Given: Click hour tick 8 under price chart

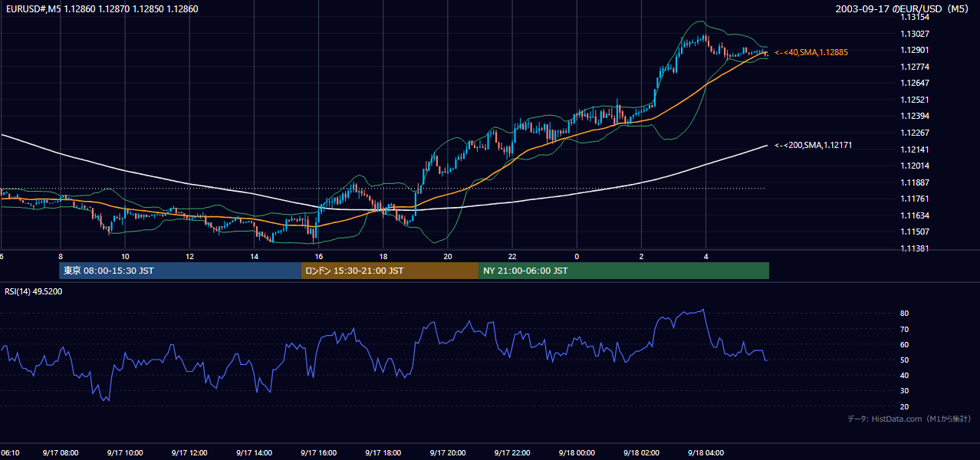Looking at the screenshot, I should pyautogui.click(x=60, y=256).
